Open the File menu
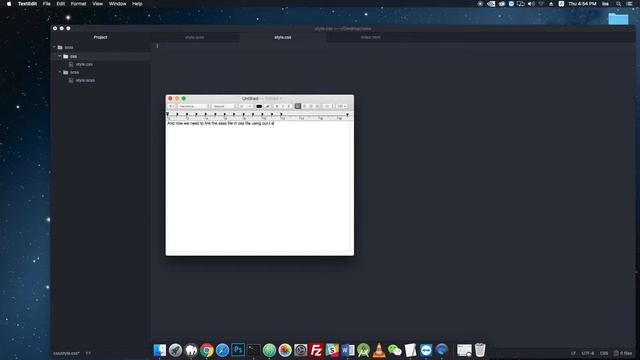Viewport: 640px width, 360px height. 47,4
